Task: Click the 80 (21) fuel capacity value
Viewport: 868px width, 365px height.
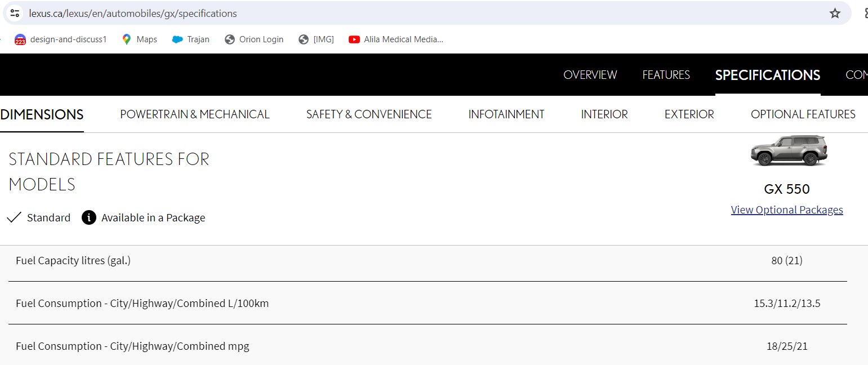Action: tap(787, 260)
